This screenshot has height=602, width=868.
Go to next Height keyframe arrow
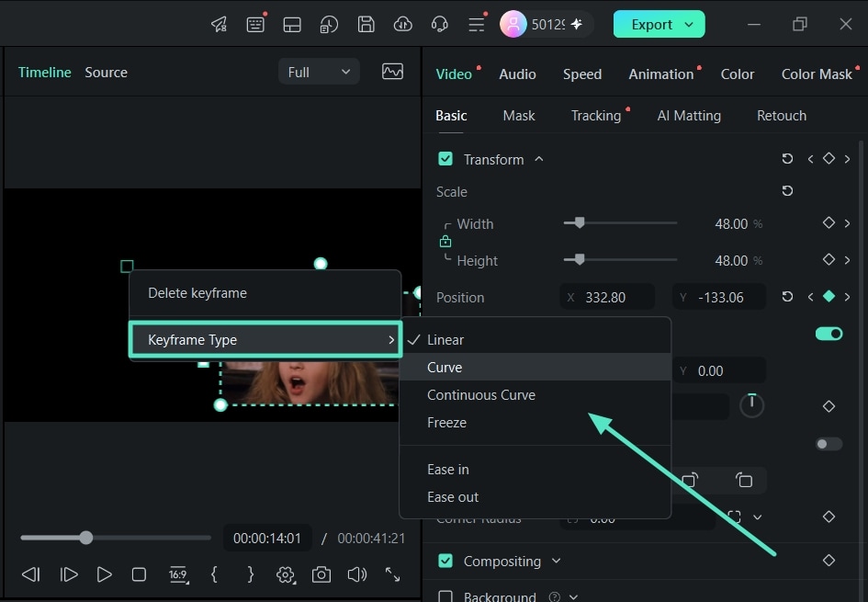coord(847,260)
